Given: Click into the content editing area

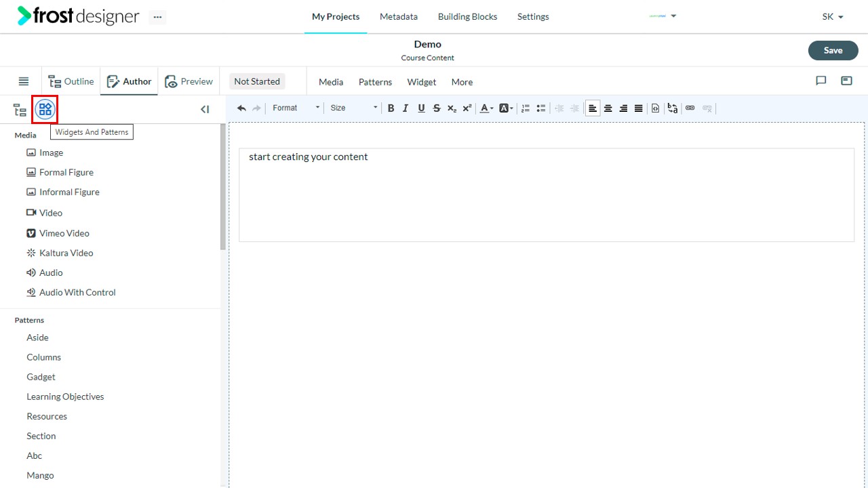Looking at the screenshot, I should click(547, 195).
